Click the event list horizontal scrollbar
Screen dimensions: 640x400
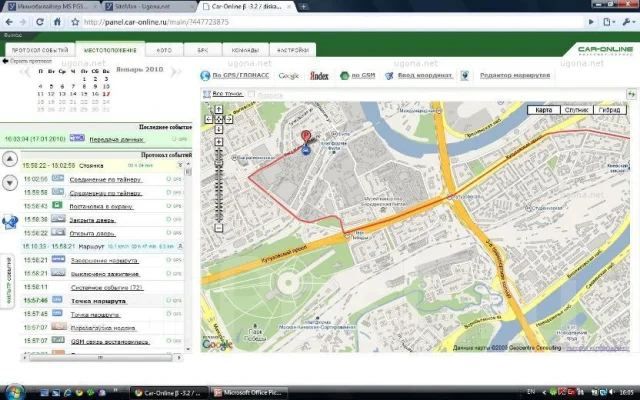point(101,358)
